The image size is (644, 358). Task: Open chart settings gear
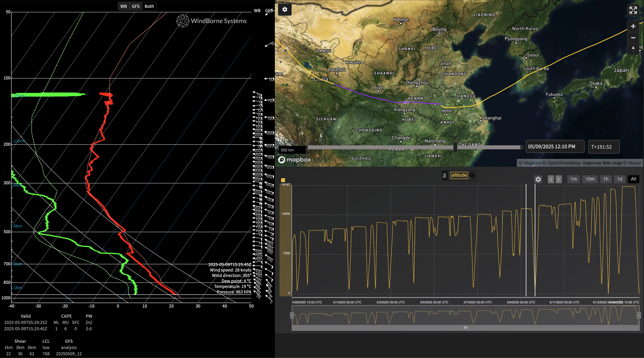[538, 179]
